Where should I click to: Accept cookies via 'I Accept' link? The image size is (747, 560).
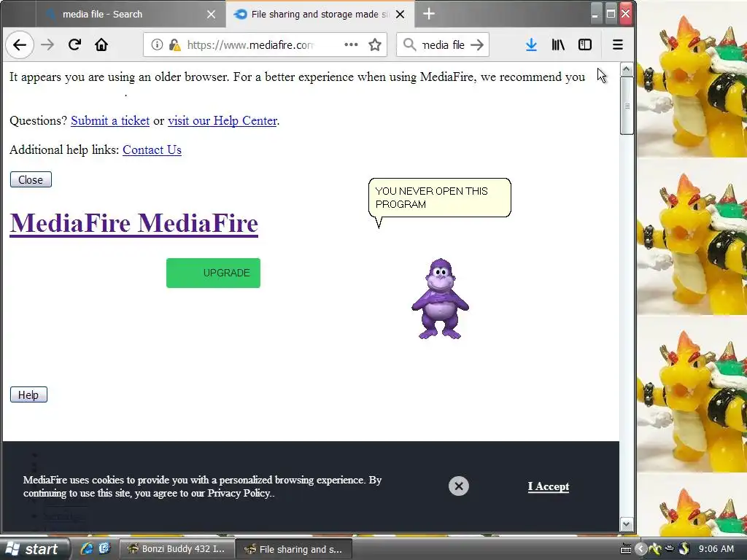(549, 486)
